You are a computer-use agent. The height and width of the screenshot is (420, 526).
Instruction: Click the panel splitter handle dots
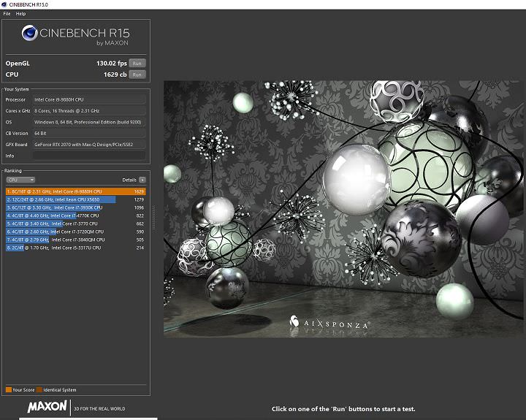point(153,218)
